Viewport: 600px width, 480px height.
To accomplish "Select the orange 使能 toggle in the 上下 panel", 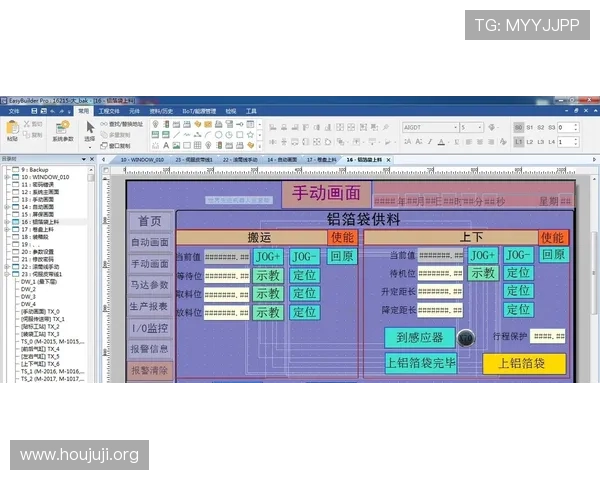I will [x=553, y=237].
